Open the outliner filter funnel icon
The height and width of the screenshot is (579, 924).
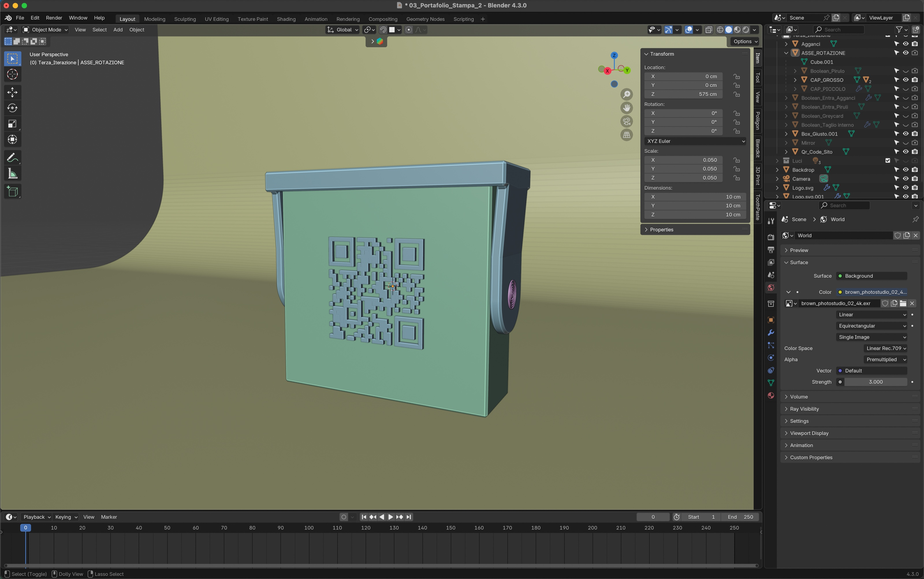899,29
